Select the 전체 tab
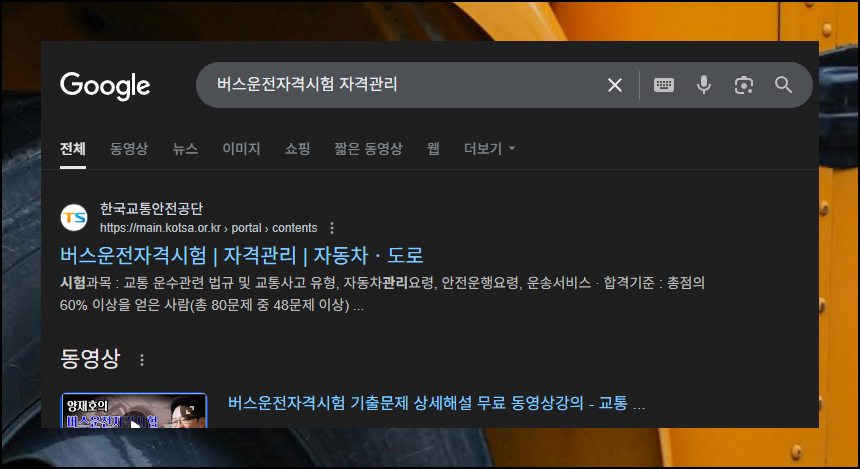The height and width of the screenshot is (469, 860). [72, 149]
